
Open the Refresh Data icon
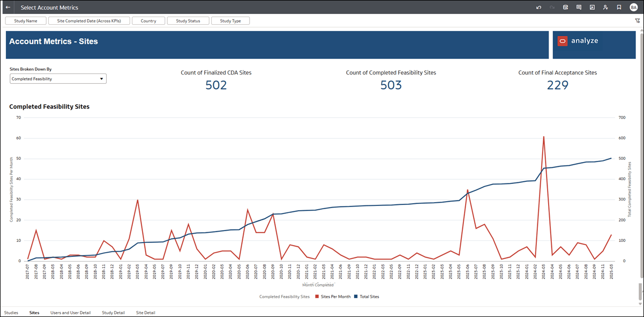tap(565, 7)
